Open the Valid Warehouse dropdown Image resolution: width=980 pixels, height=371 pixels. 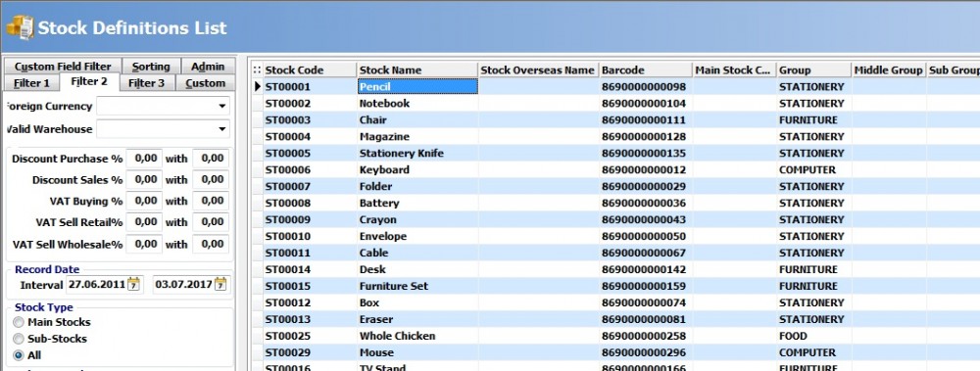[221, 129]
